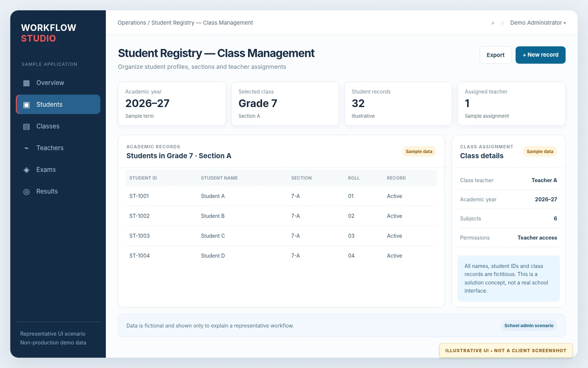Click the Export button
The image size is (588, 368).
point(495,55)
